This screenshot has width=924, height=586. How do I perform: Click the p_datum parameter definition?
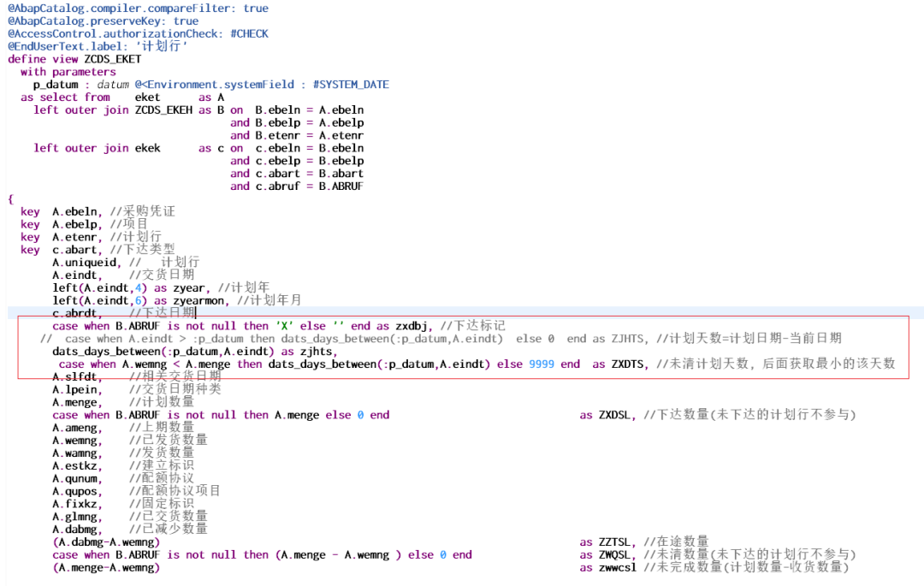[x=211, y=85]
